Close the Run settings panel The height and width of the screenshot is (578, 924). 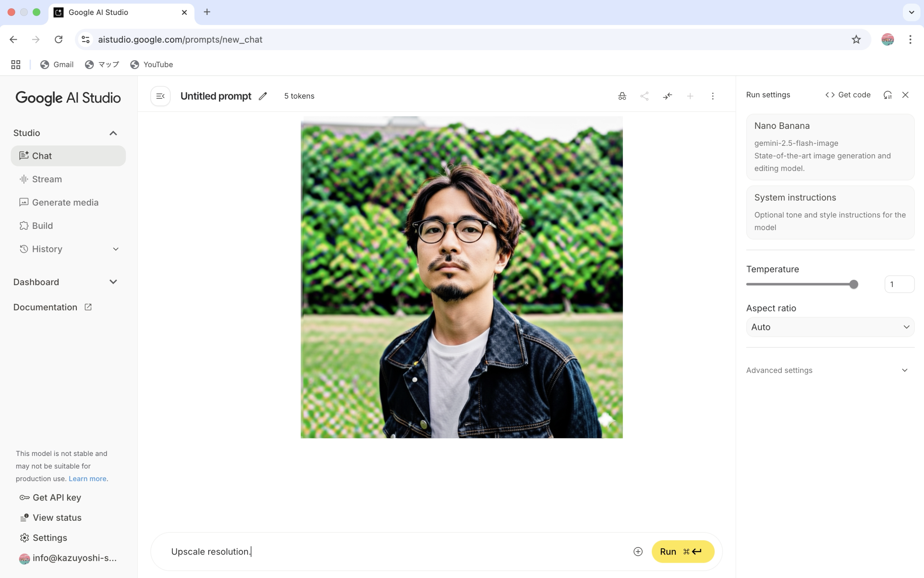click(x=905, y=95)
